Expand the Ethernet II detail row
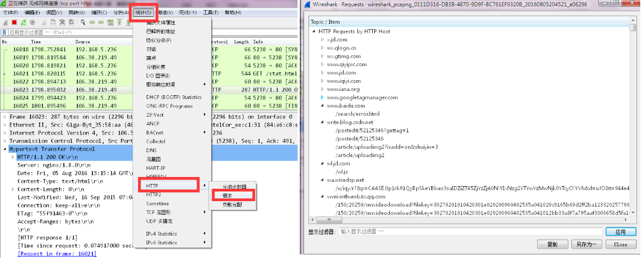This screenshot has width=644, height=263. point(5,125)
